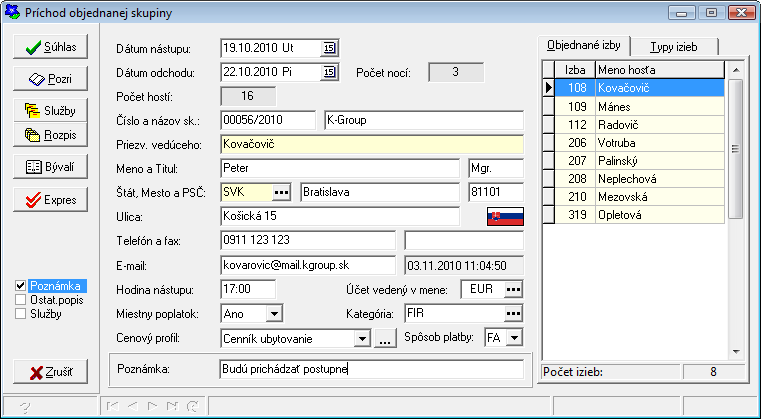Open category lookup next to FIR
This screenshot has height=419, width=761.
pos(513,314)
